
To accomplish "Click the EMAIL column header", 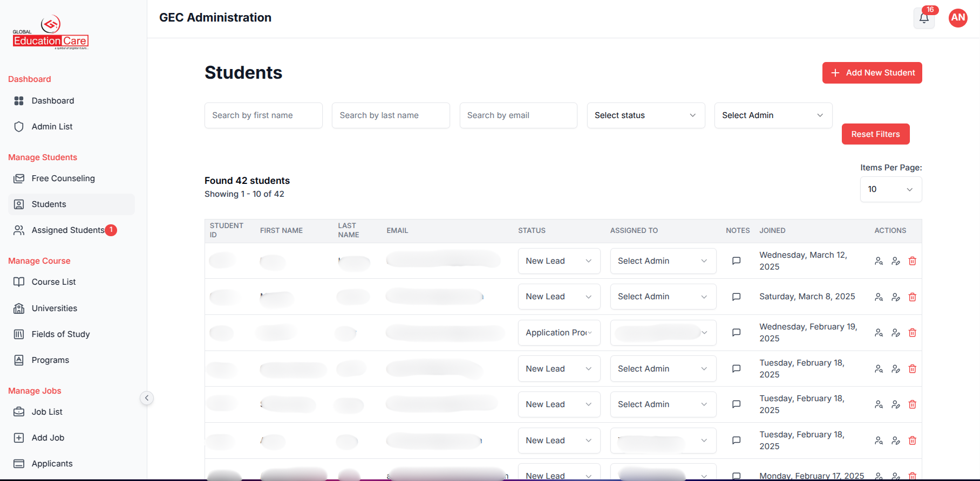I will [397, 230].
